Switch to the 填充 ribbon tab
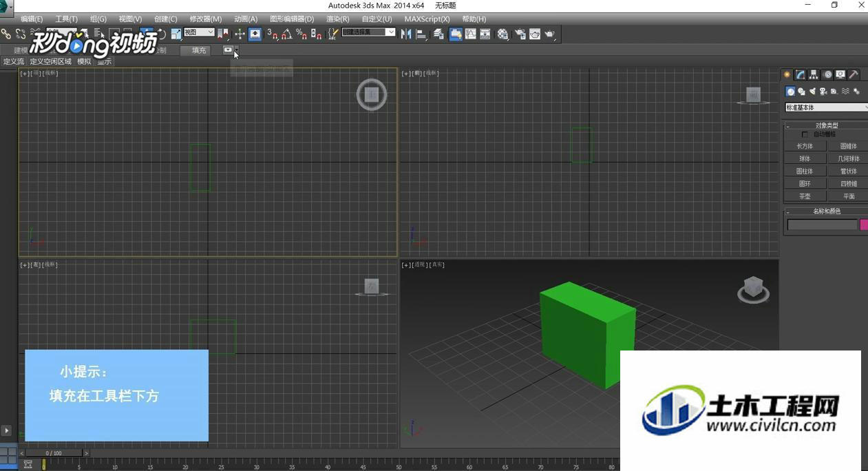Viewport: 868px width, 471px height. coord(199,50)
